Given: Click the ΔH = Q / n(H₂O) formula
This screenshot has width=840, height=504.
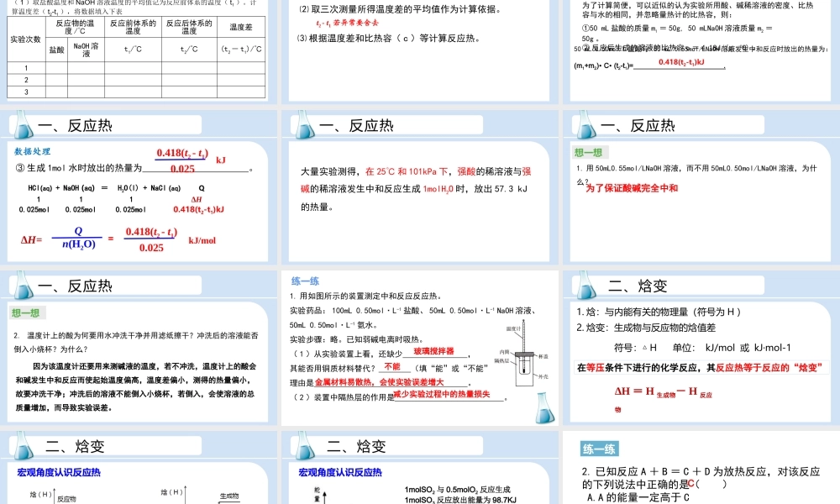Looking at the screenshot, I should 118,239.
